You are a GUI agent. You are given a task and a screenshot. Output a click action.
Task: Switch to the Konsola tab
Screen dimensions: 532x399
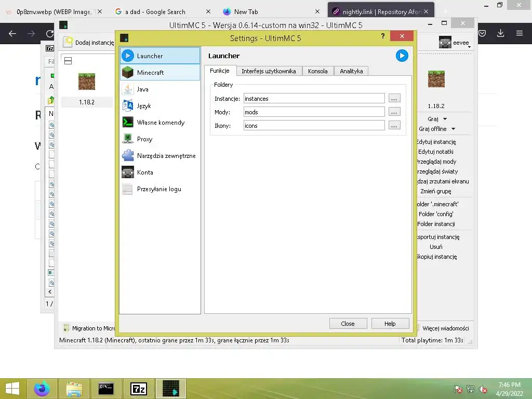click(x=318, y=71)
